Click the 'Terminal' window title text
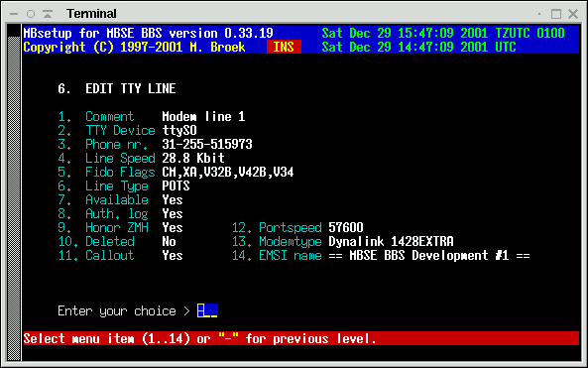The height and width of the screenshot is (368, 588). coord(91,14)
